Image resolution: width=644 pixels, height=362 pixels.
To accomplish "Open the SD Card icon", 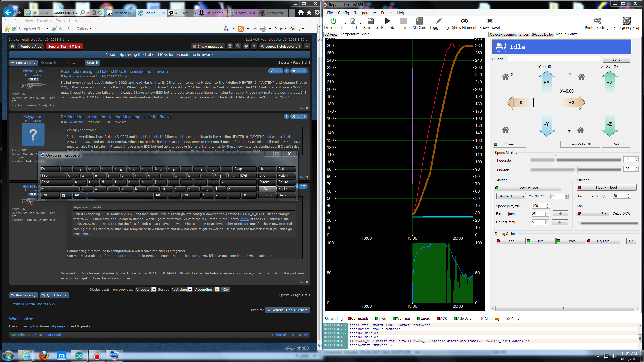I will point(419,21).
